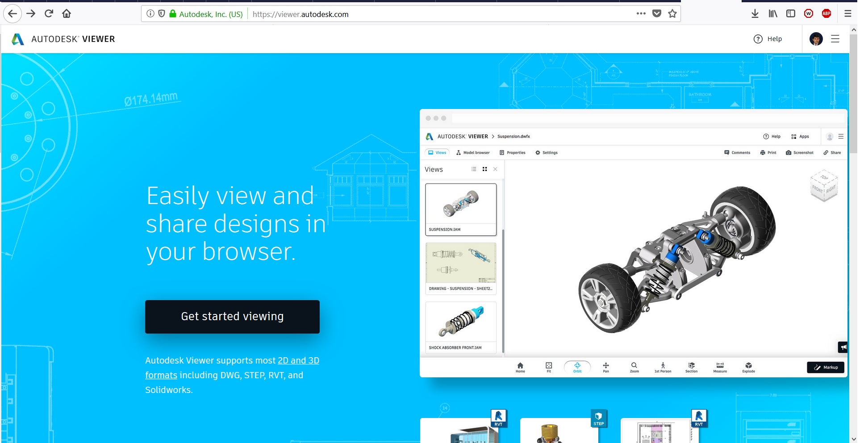Screen dimensions: 868x443
Task: Open Properties tab in preview
Action: point(512,153)
